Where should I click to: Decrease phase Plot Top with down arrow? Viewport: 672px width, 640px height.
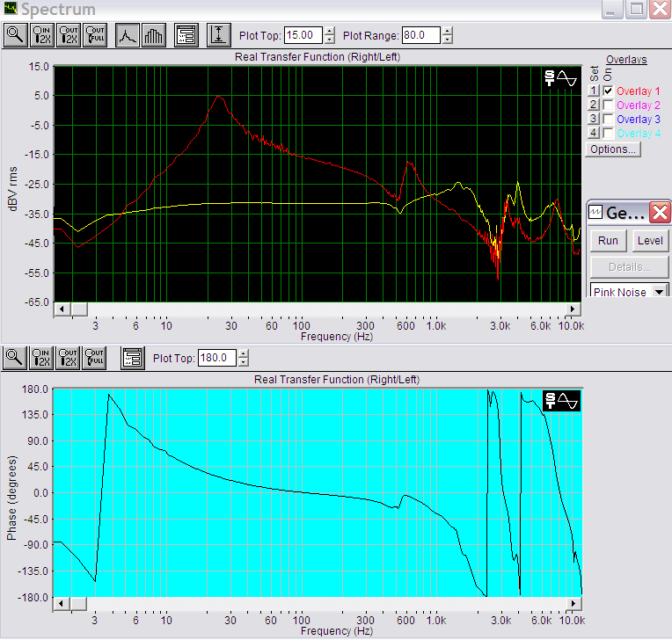[243, 362]
